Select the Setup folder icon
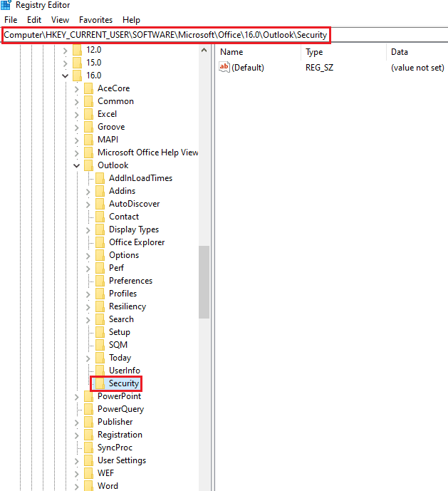 (100, 332)
